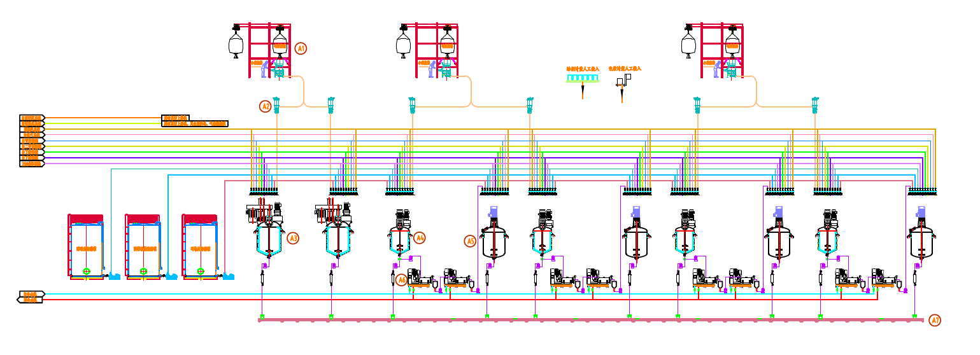Select the 色浆计量人工投入 orange text label
Screen dimensions: 980x355
click(625, 68)
